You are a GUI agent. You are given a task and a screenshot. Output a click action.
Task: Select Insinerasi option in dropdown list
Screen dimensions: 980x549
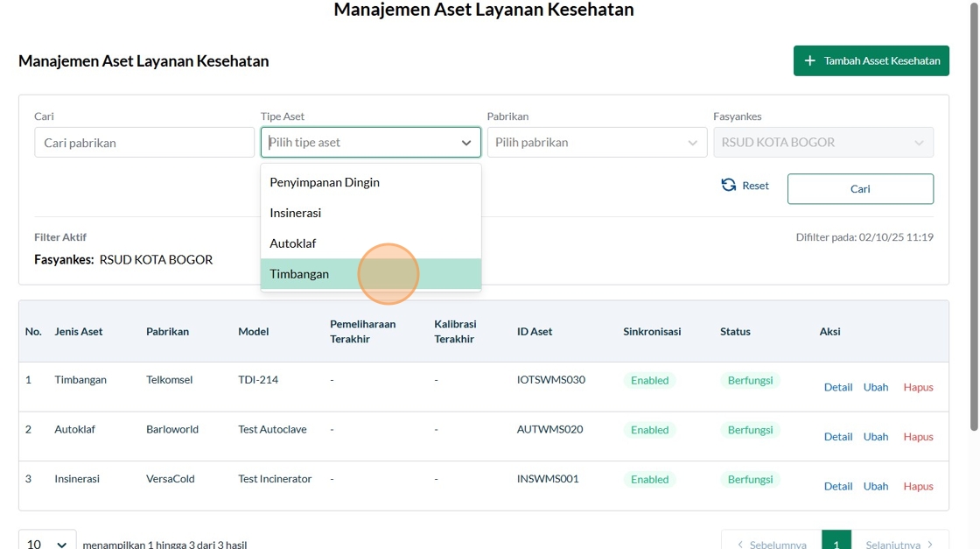pyautogui.click(x=371, y=214)
